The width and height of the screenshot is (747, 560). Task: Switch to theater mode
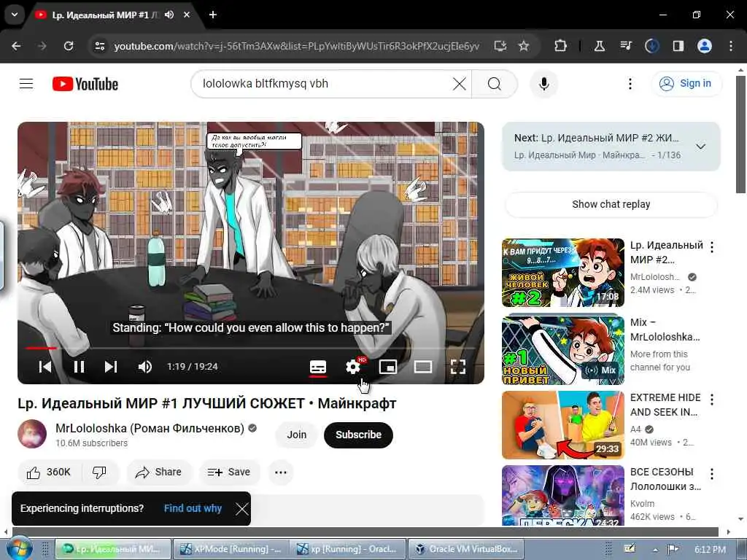click(x=423, y=367)
